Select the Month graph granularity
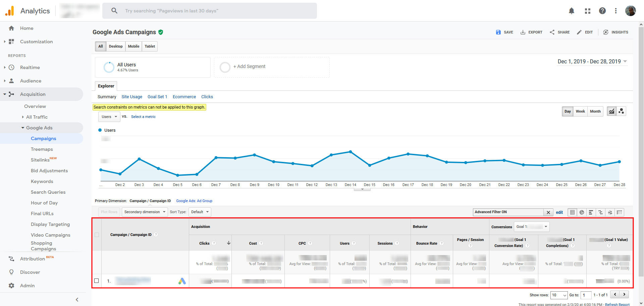 coord(595,111)
